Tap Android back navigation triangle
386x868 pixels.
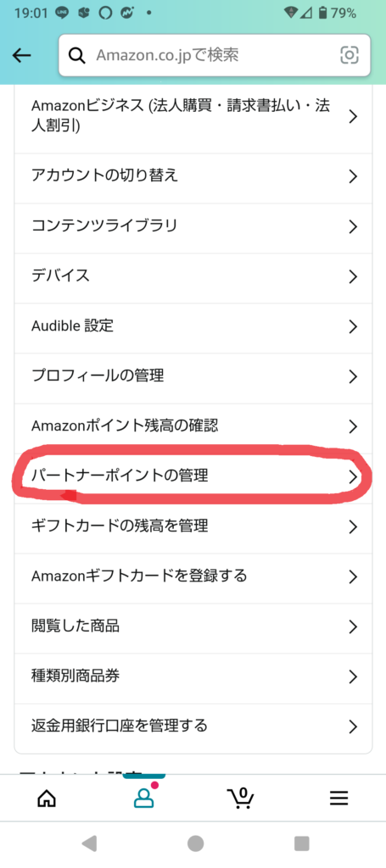88,843
